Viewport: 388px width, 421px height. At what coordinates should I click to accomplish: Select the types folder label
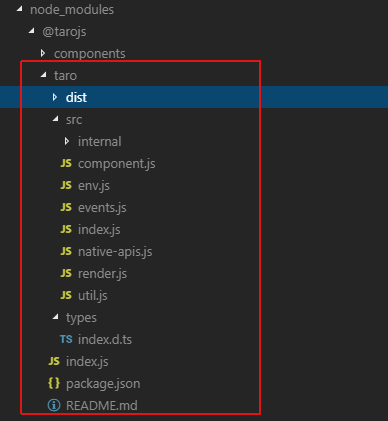click(x=81, y=318)
